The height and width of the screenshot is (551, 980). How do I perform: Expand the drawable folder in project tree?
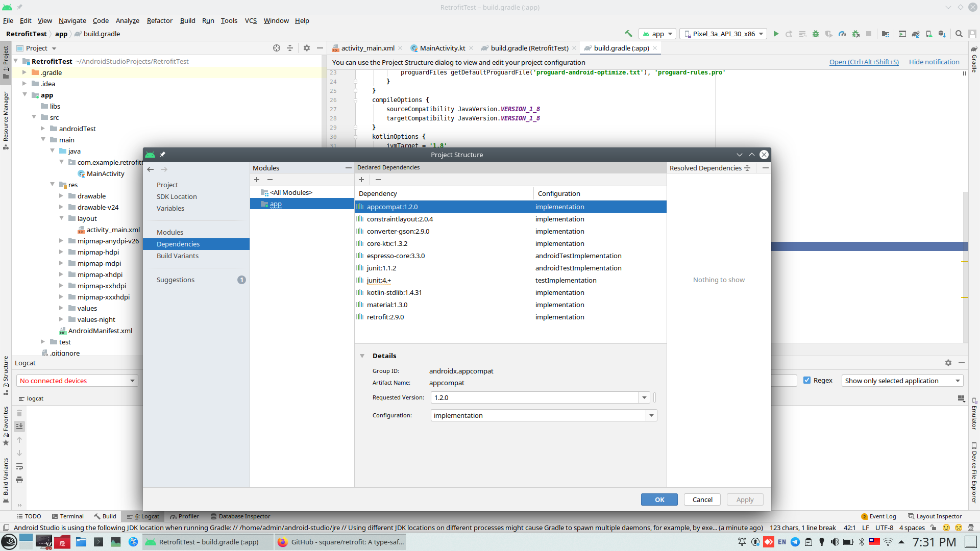click(x=61, y=196)
